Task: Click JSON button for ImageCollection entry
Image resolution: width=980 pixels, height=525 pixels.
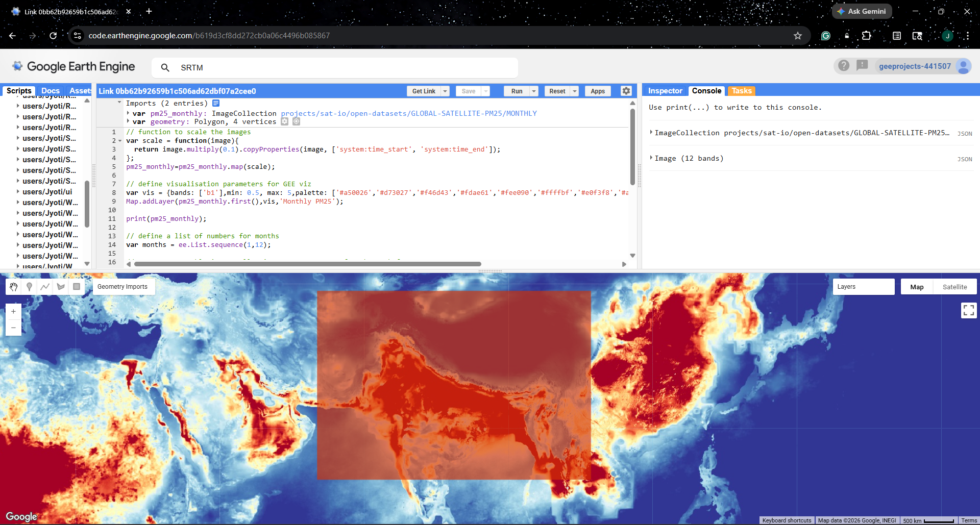Action: (964, 134)
